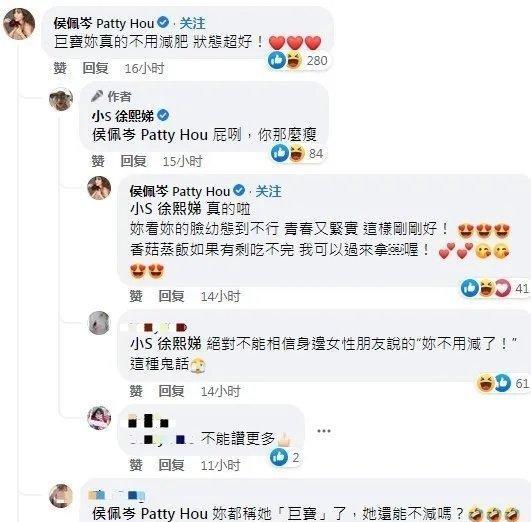This screenshot has height=522, width=531.
Task: Open the author name 小S 徐熙娣 profile link
Action: 123,116
